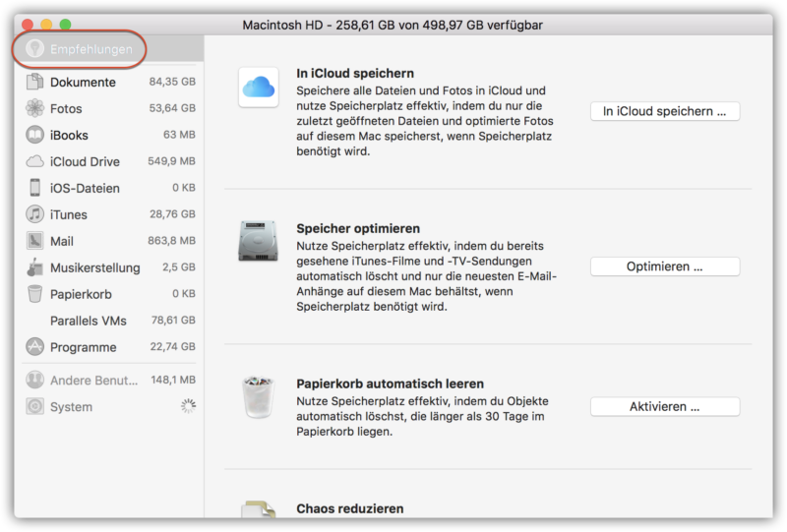Viewport: 787px width, 532px height.
Task: Click the In iCloud speichern heading
Action: [x=355, y=74]
